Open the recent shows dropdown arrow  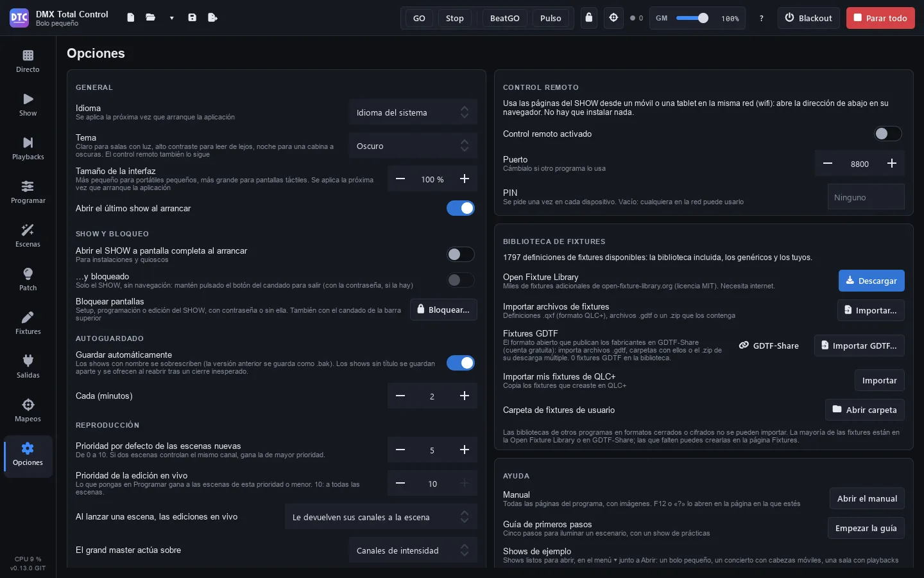pyautogui.click(x=171, y=18)
